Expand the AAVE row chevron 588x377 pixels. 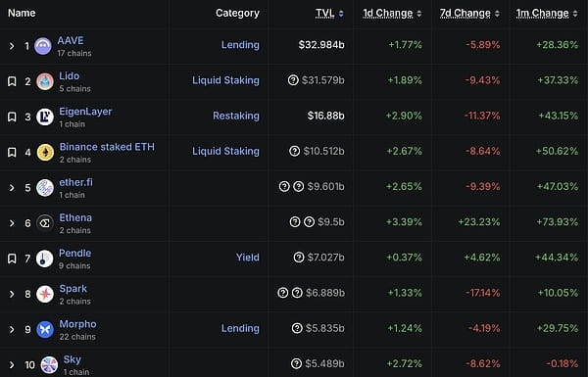point(12,46)
